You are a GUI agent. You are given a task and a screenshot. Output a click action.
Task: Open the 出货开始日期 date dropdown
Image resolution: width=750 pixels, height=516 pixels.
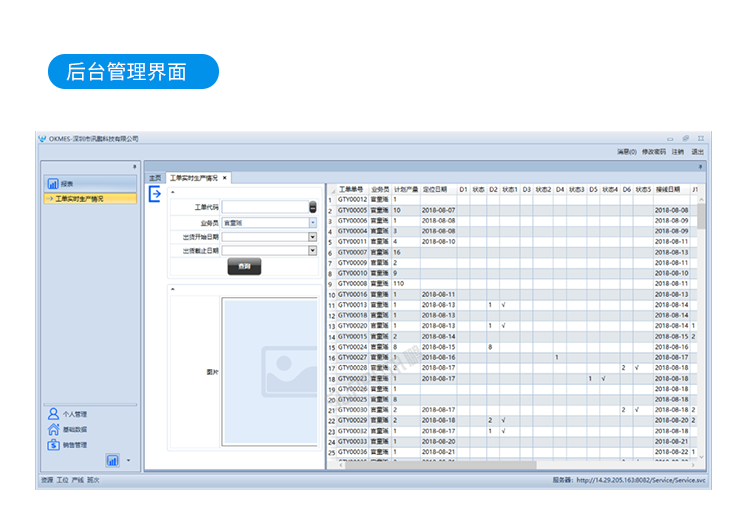(312, 237)
